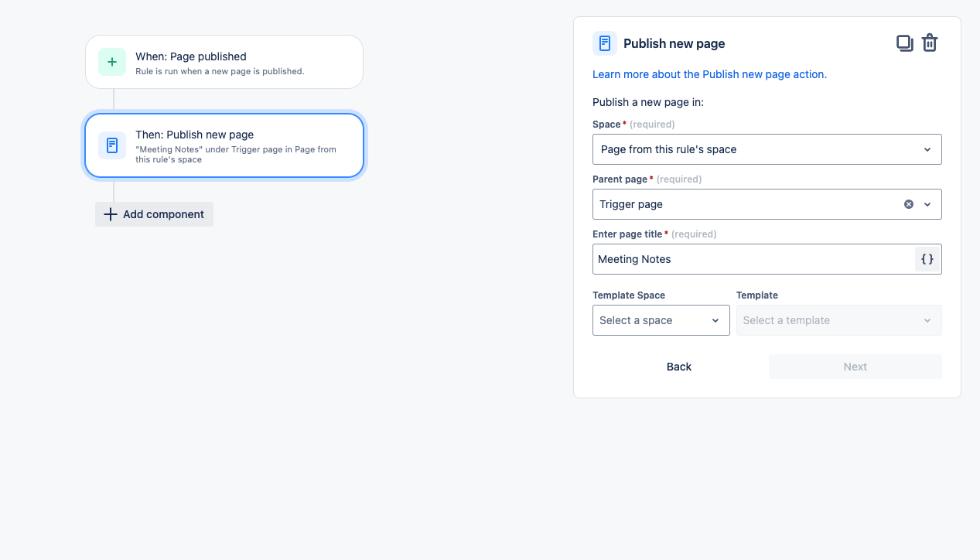Click the Next button
Image resolution: width=980 pixels, height=560 pixels.
click(855, 367)
